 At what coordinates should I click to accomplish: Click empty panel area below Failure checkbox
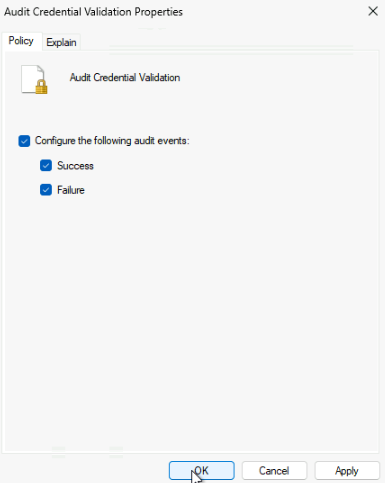(192, 317)
